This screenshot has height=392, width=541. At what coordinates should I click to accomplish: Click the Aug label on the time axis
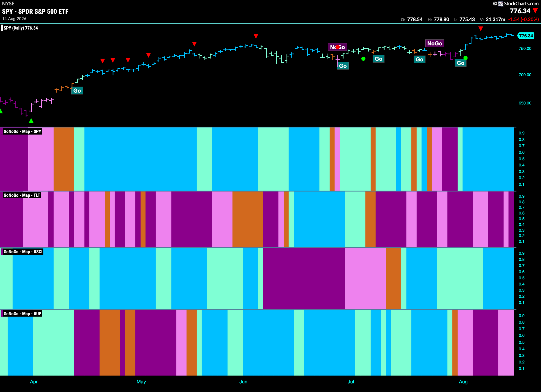[463, 382]
